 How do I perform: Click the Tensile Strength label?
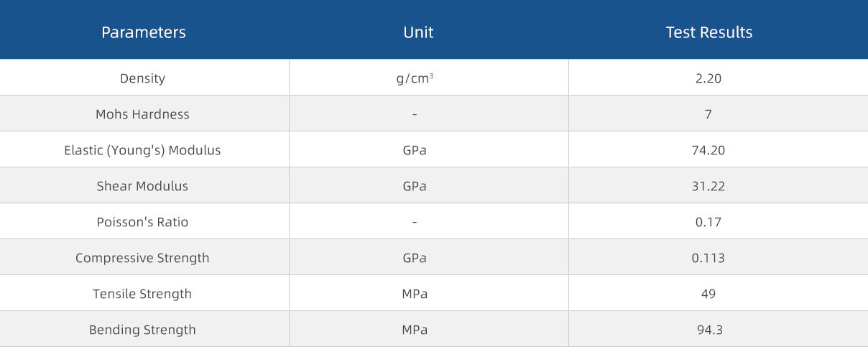pos(142,294)
